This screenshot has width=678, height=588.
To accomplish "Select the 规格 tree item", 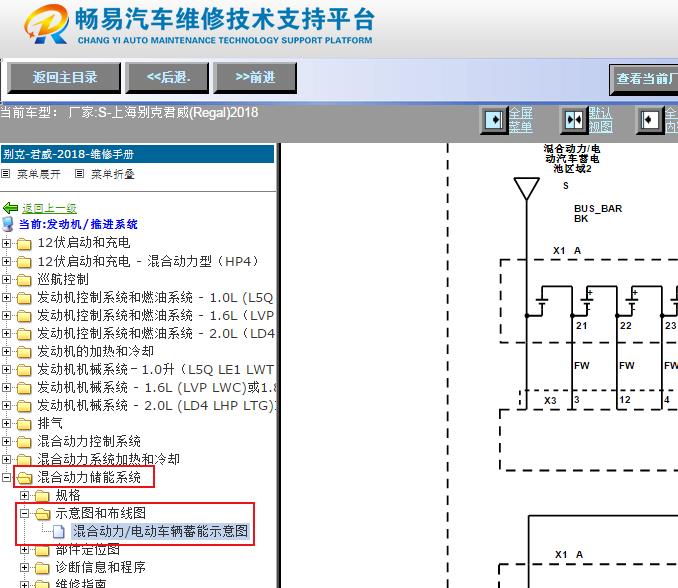I will point(68,495).
